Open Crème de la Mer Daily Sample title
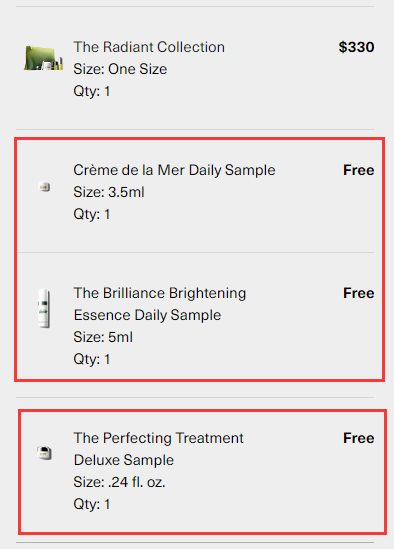This screenshot has width=394, height=549. click(174, 170)
